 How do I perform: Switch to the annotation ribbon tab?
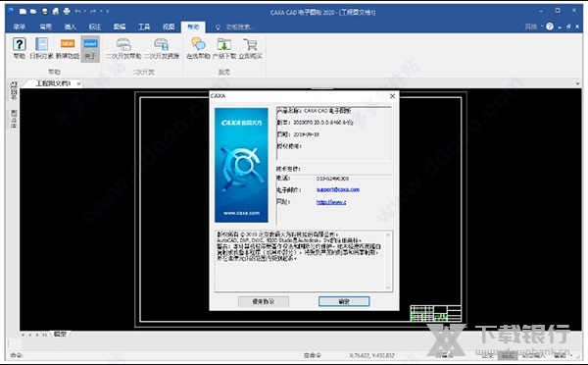pyautogui.click(x=94, y=26)
